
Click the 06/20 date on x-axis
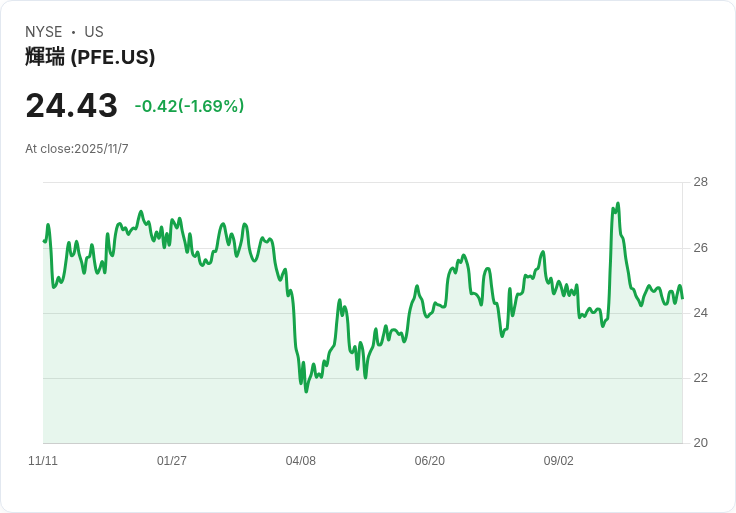pos(430,461)
